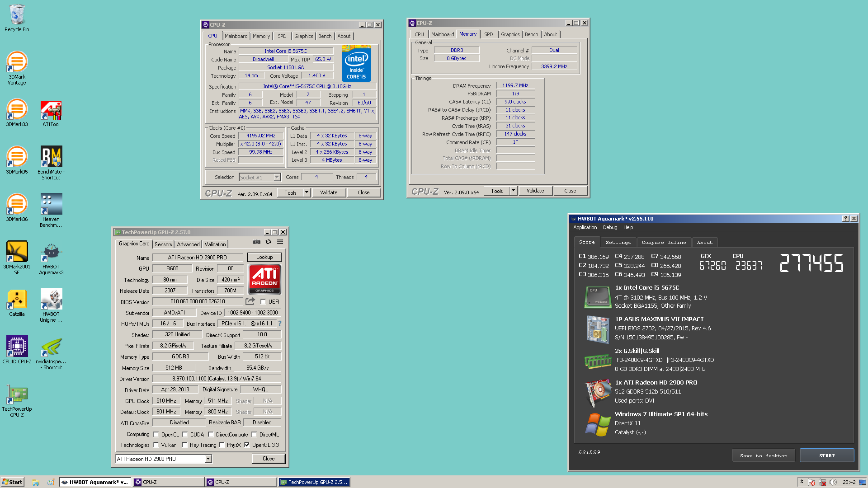Open the Help menu in Aquamark
Screen dimensions: 868x488
(x=628, y=228)
